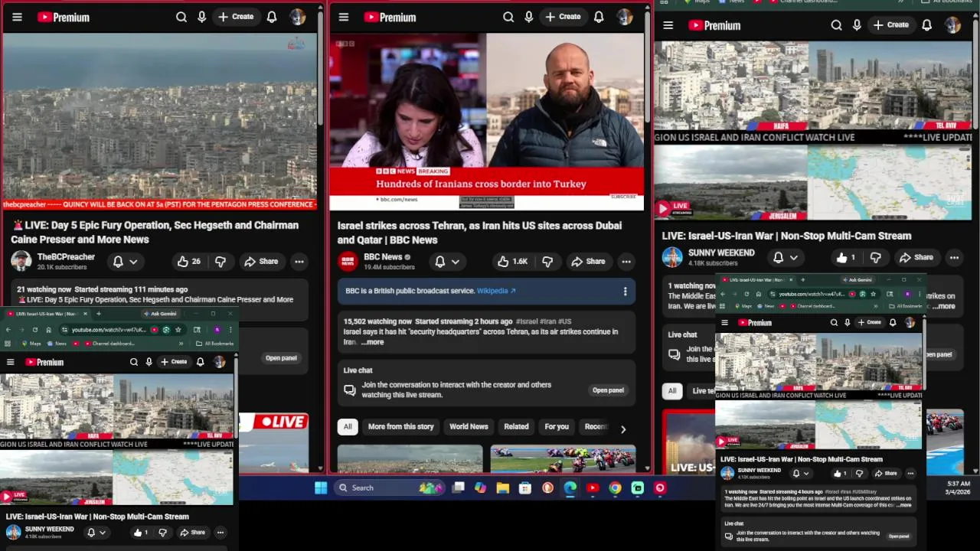
Task: Share the TheBCPreacher stream
Action: [x=261, y=262]
